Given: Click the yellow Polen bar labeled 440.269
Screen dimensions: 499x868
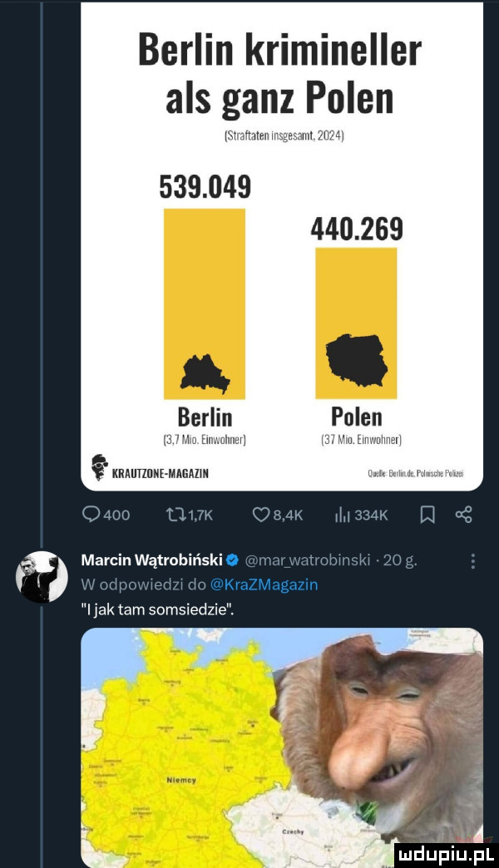Looking at the screenshot, I should pyautogui.click(x=356, y=324).
